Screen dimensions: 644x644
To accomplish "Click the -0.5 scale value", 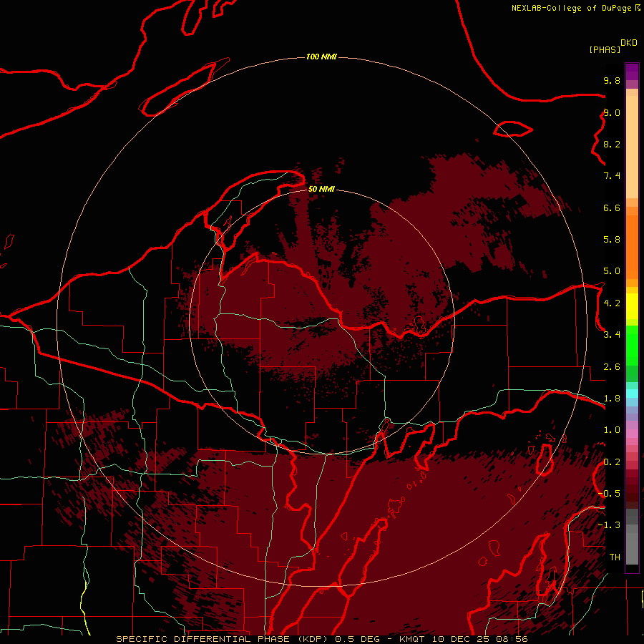I will (x=609, y=494).
